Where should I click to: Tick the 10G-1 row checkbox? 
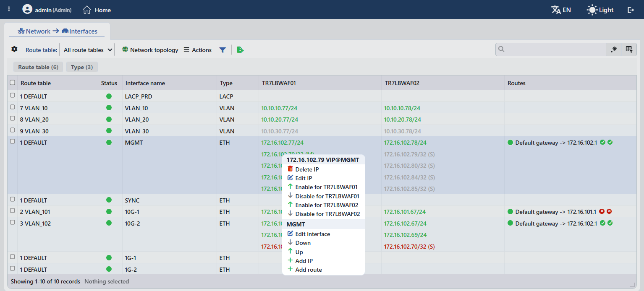(x=12, y=210)
